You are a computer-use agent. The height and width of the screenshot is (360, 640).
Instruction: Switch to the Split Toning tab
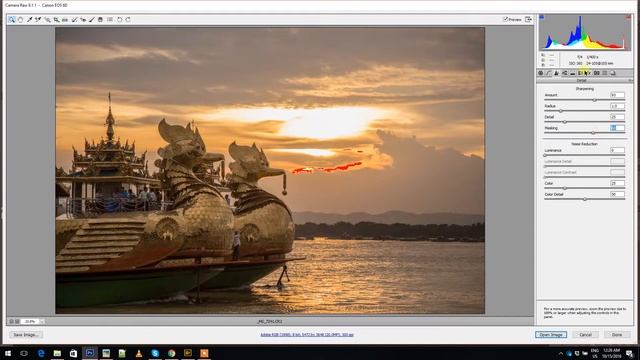tap(573, 73)
